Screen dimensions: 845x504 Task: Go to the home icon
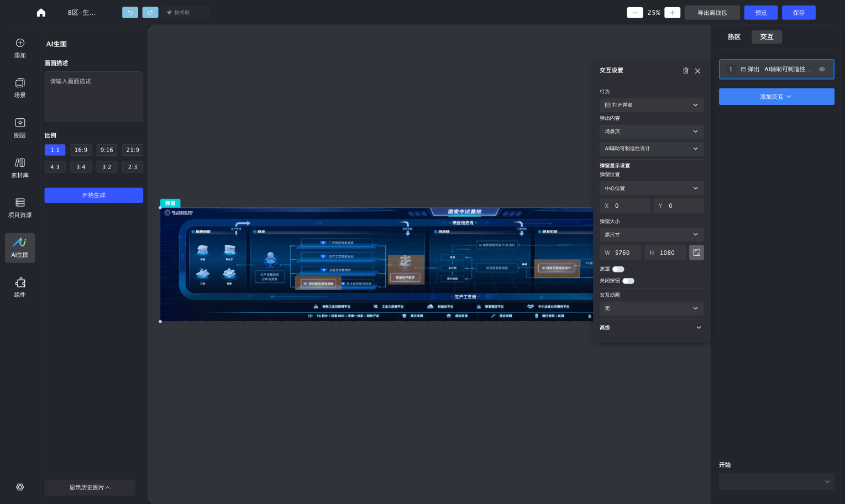click(41, 13)
